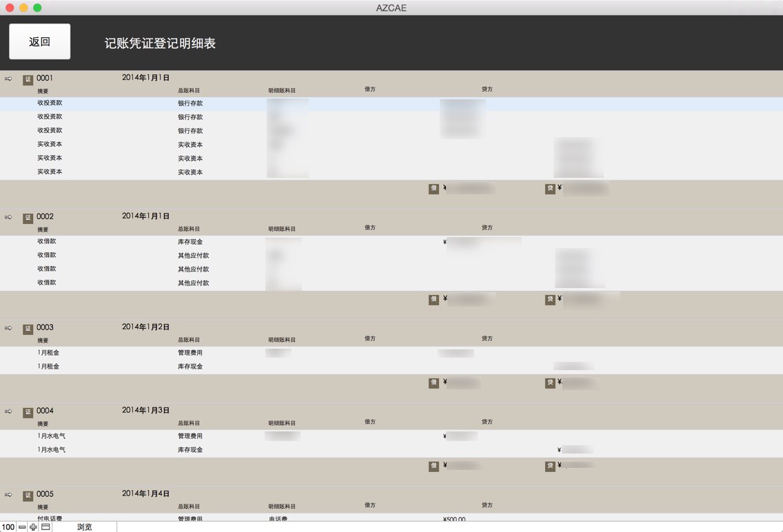
Task: Click the 借 total icon for voucher 0001
Action: click(x=434, y=189)
